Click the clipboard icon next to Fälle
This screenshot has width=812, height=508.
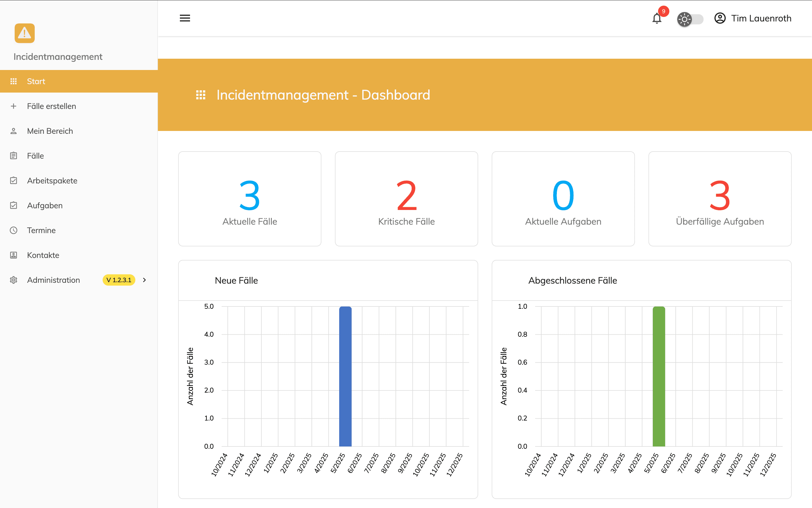[x=14, y=156]
